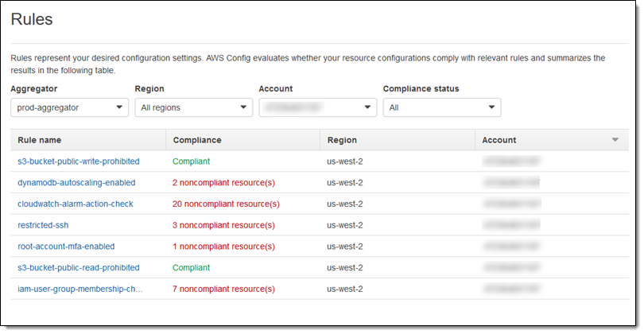Click the 20 noncompliant resource(s) text

click(226, 204)
